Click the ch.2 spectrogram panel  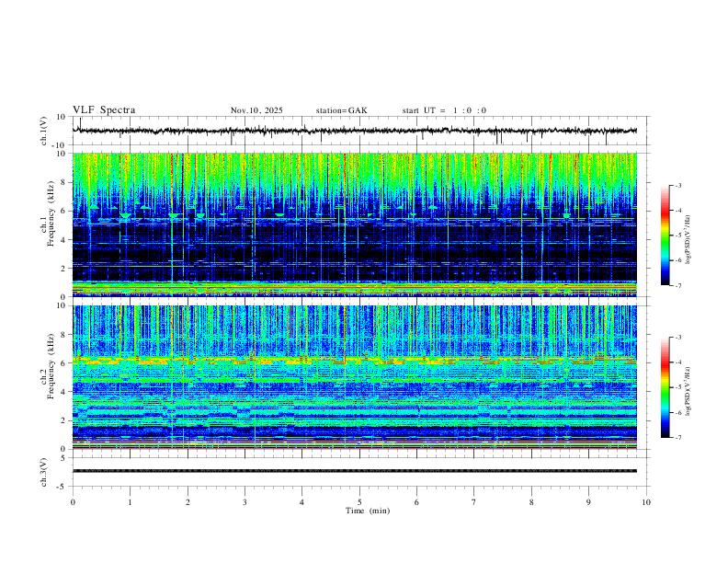(x=354, y=377)
